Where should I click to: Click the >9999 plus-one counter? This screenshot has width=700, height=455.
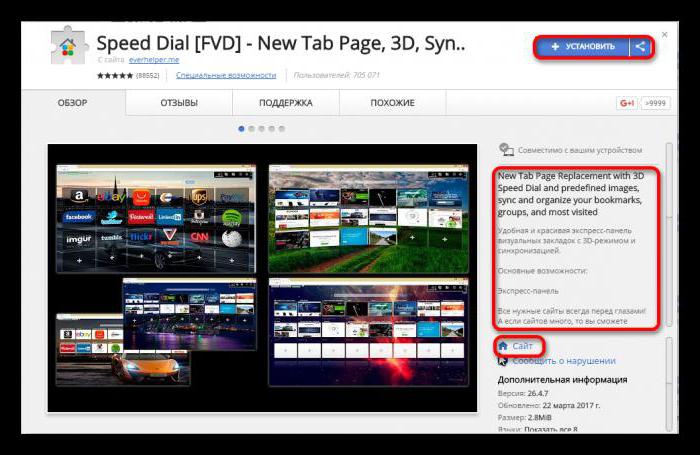(x=655, y=103)
